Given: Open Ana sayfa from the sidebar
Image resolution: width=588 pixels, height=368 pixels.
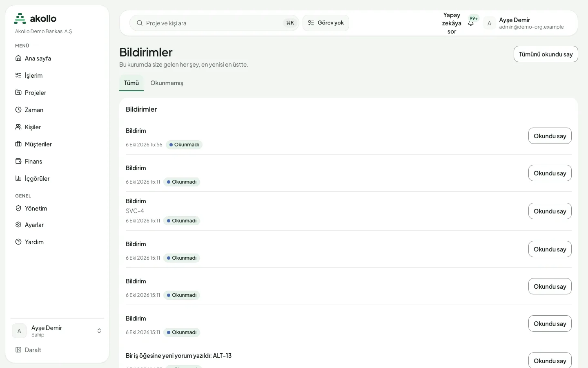Looking at the screenshot, I should (x=57, y=58).
